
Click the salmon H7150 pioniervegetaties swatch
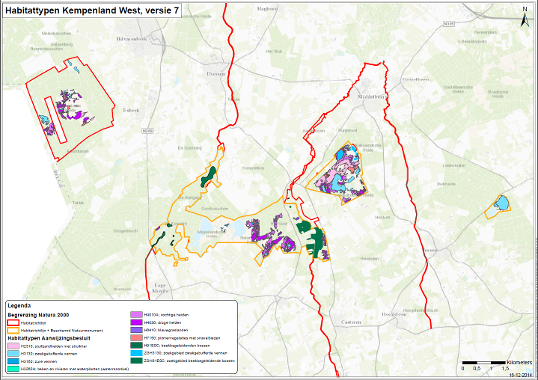click(136, 338)
